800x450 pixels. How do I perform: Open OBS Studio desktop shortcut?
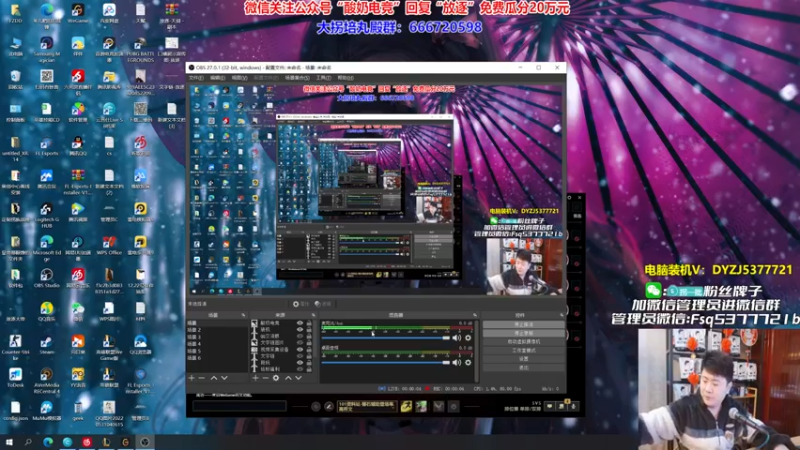click(x=46, y=279)
